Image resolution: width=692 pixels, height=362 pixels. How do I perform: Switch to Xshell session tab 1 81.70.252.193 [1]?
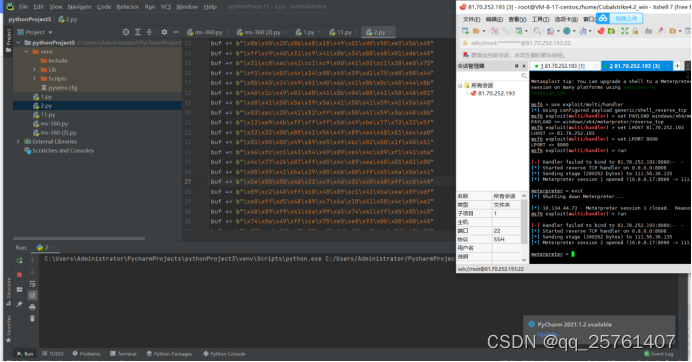(x=563, y=66)
